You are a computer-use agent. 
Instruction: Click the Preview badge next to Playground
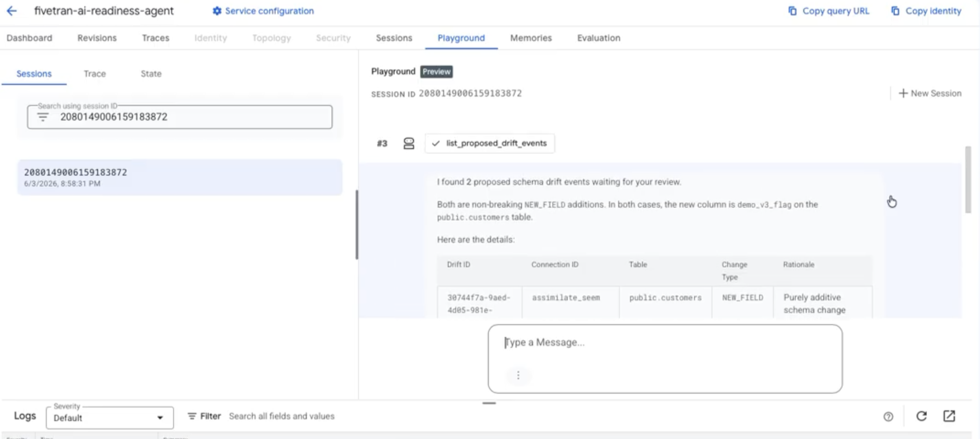[x=436, y=72]
